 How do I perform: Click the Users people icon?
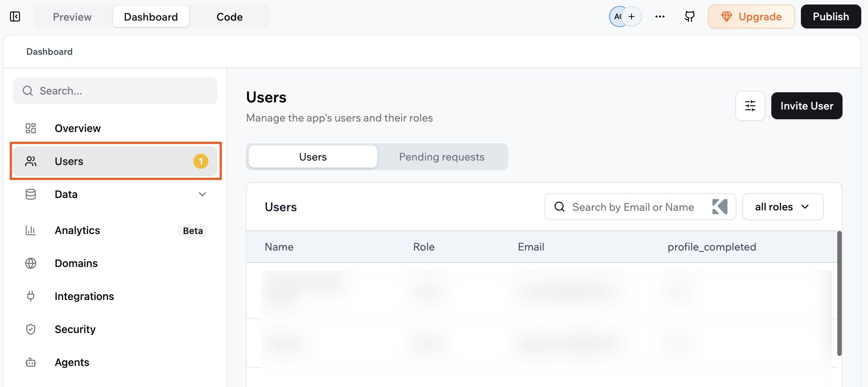30,161
